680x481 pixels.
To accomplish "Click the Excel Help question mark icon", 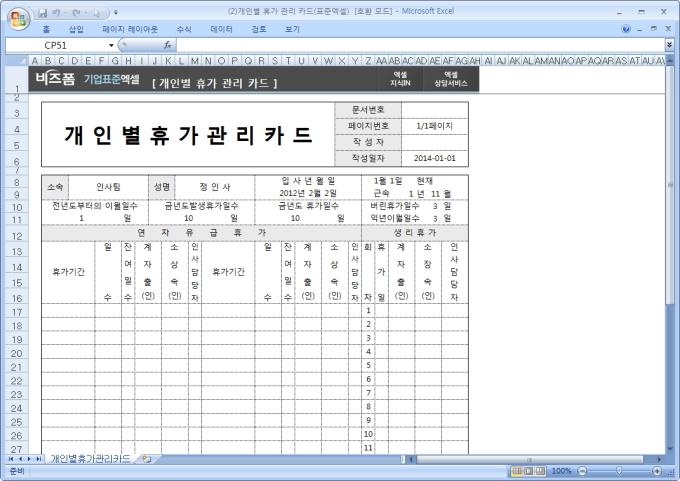I will pyautogui.click(x=626, y=29).
